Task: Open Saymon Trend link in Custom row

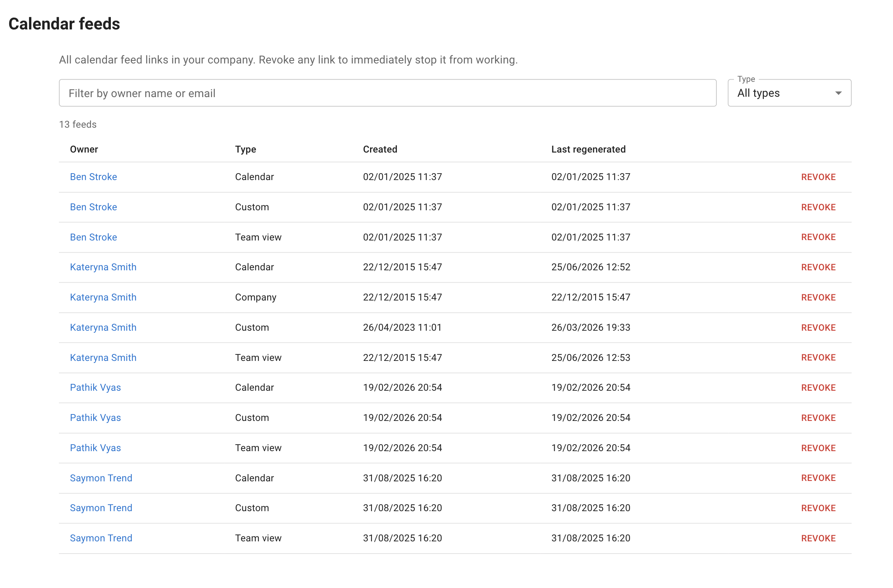Action: [x=101, y=508]
